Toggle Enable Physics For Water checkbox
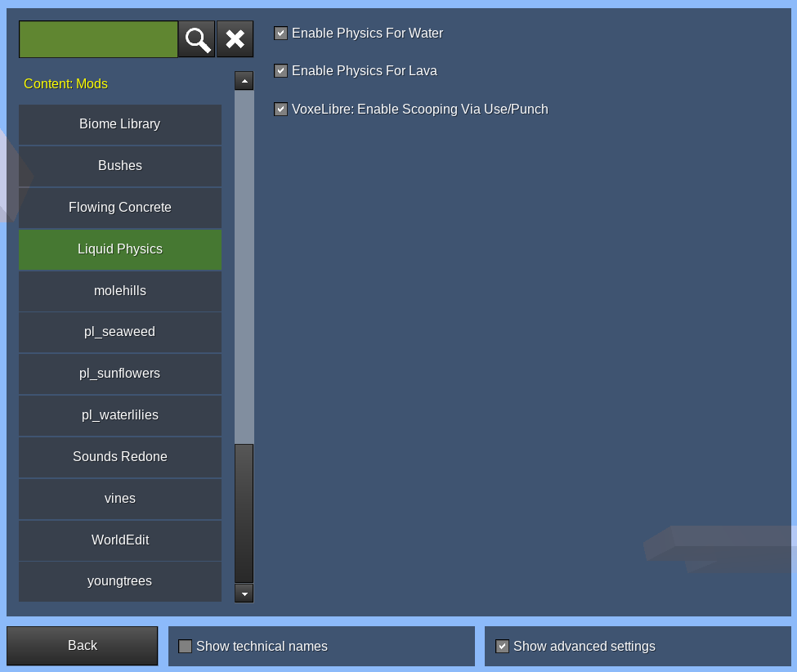This screenshot has height=672, width=797. point(280,34)
